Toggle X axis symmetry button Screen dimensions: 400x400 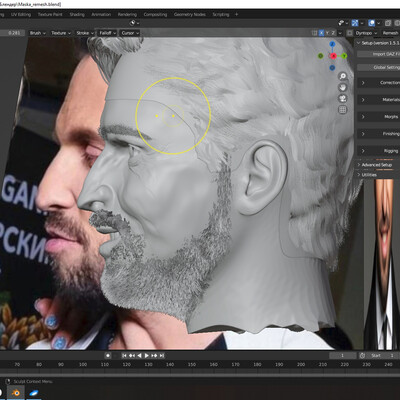[321, 33]
